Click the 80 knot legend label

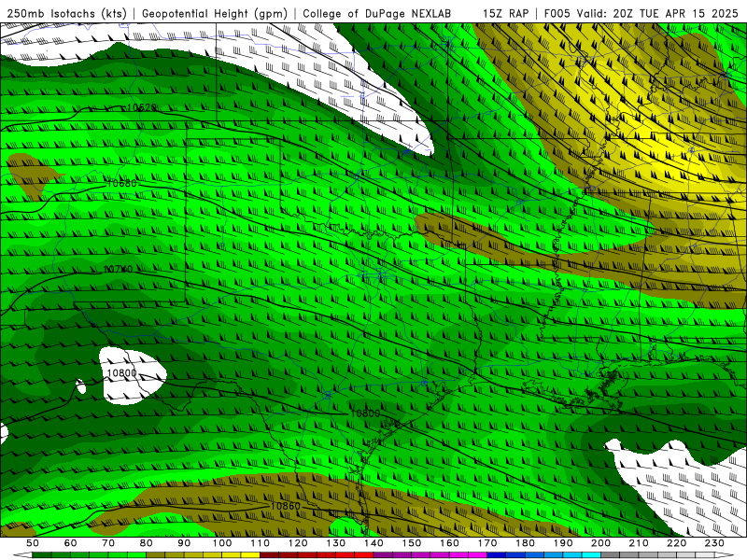tap(147, 543)
